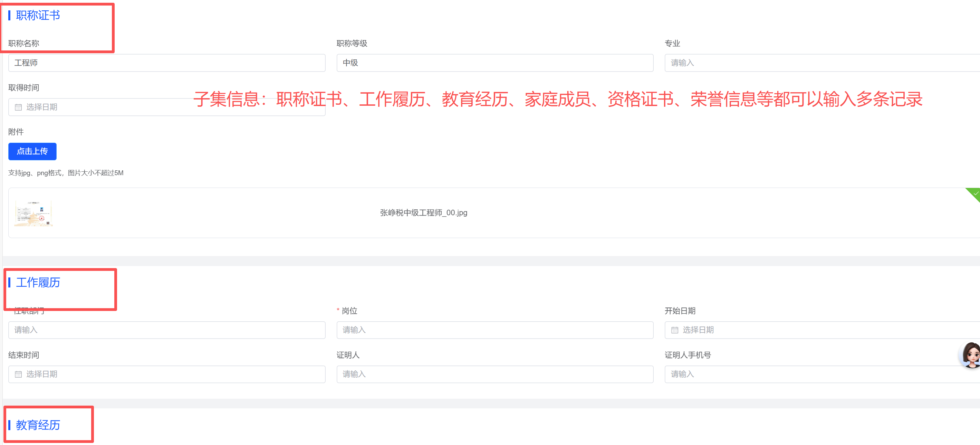Click the 点击上传 upload button
This screenshot has height=445, width=980.
(x=32, y=152)
